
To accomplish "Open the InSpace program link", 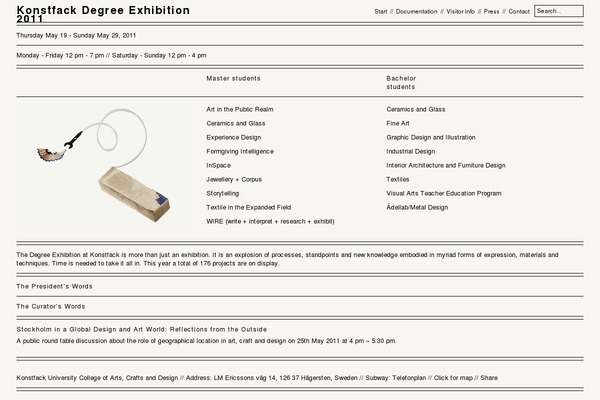I will pyautogui.click(x=218, y=165).
